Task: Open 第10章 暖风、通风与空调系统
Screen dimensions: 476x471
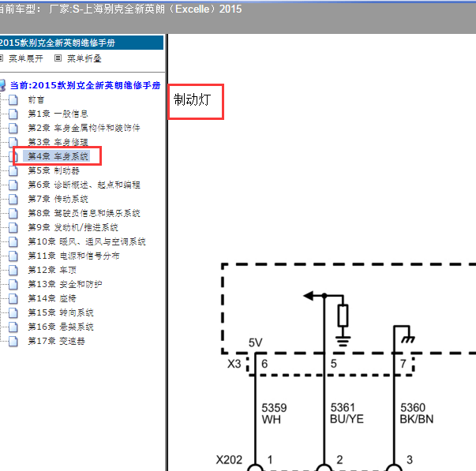Action: [x=87, y=241]
